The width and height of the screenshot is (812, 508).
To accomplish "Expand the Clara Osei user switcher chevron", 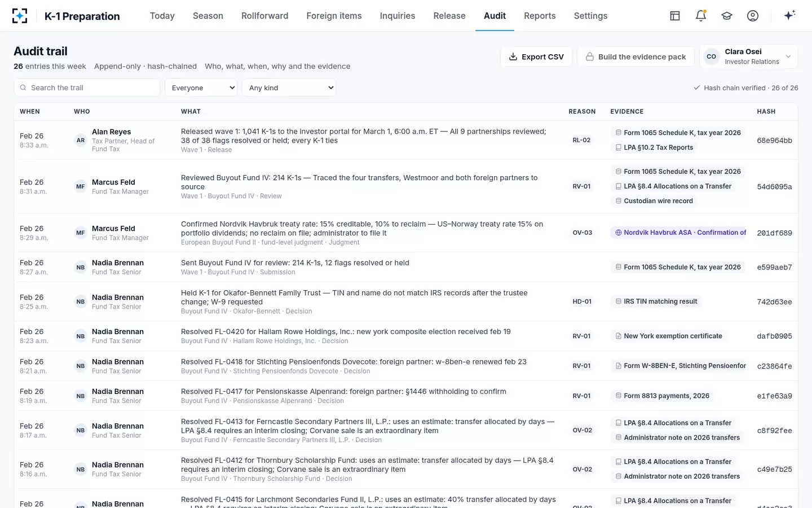I will click(788, 56).
